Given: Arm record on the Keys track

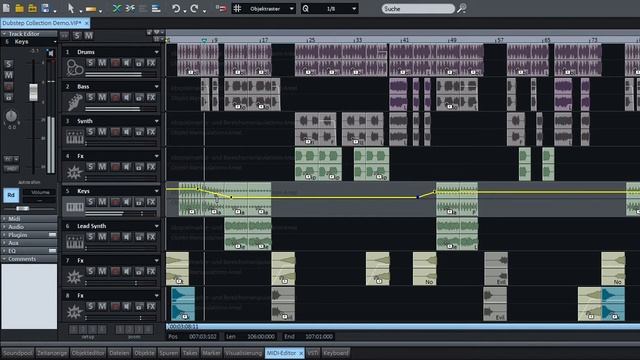Looking at the screenshot, I should point(115,202).
